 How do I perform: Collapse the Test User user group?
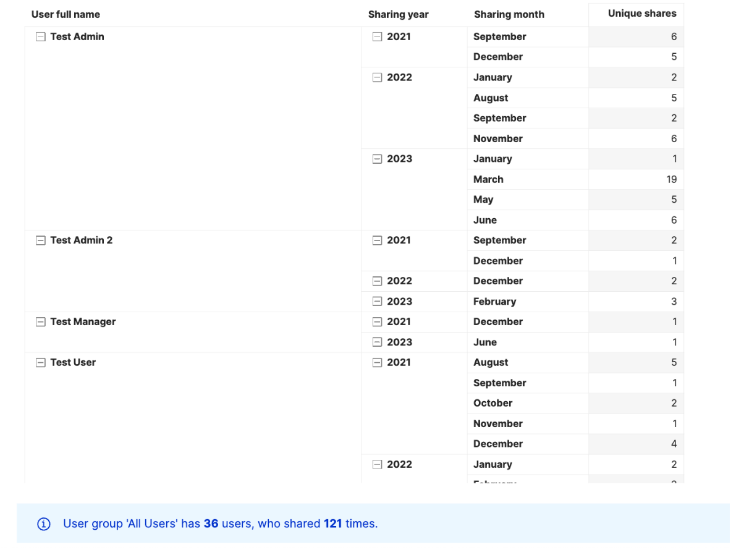pyautogui.click(x=41, y=363)
